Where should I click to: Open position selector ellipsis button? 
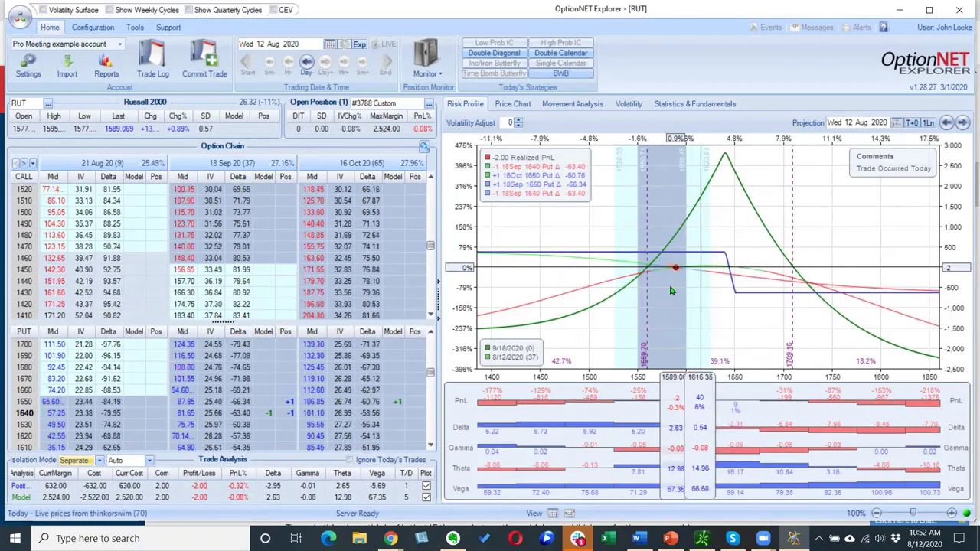[429, 103]
